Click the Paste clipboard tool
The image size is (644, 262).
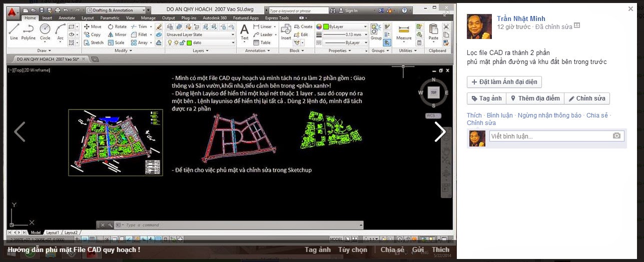433,32
